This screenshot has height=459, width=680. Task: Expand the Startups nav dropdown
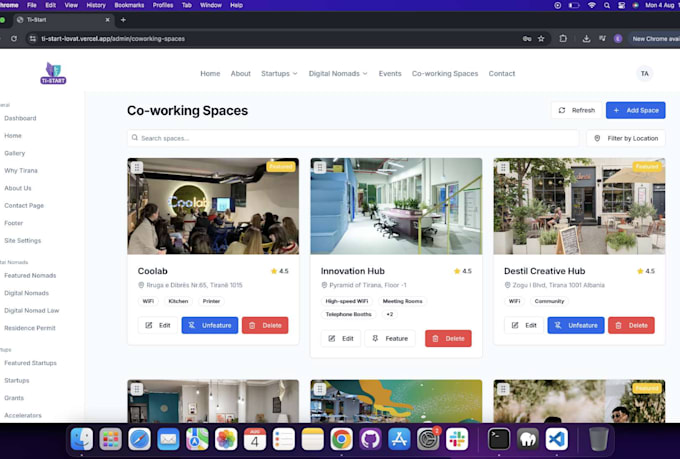pos(279,73)
